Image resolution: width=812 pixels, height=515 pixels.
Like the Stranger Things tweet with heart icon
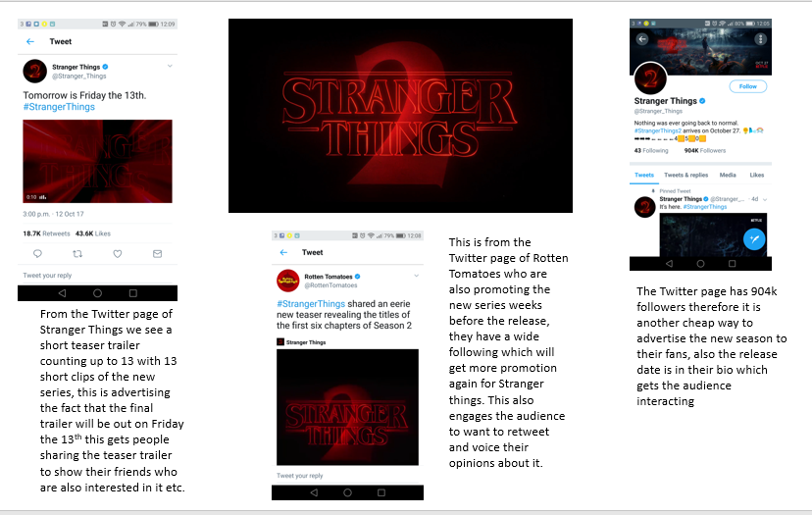(118, 254)
